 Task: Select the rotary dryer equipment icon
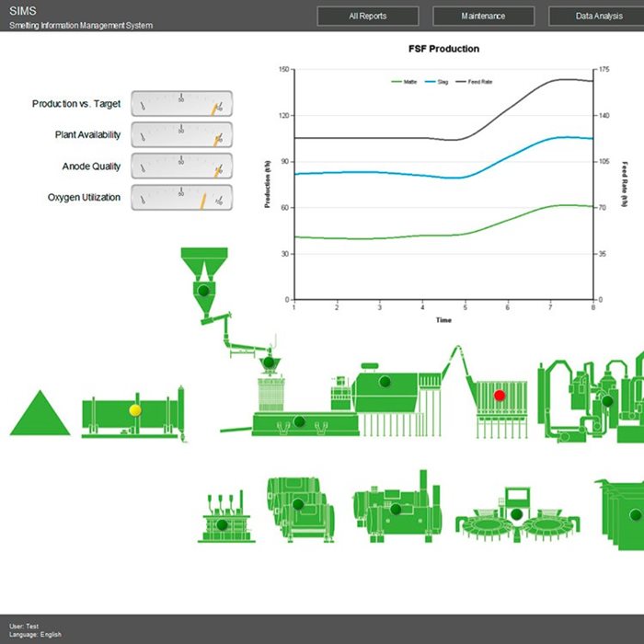[133, 415]
